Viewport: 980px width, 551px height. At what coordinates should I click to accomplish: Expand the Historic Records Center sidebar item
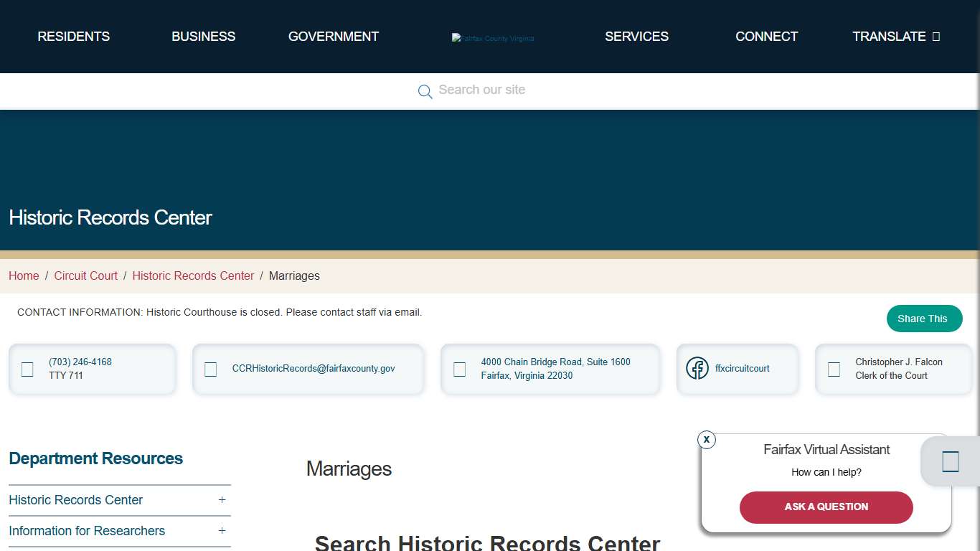[222, 500]
